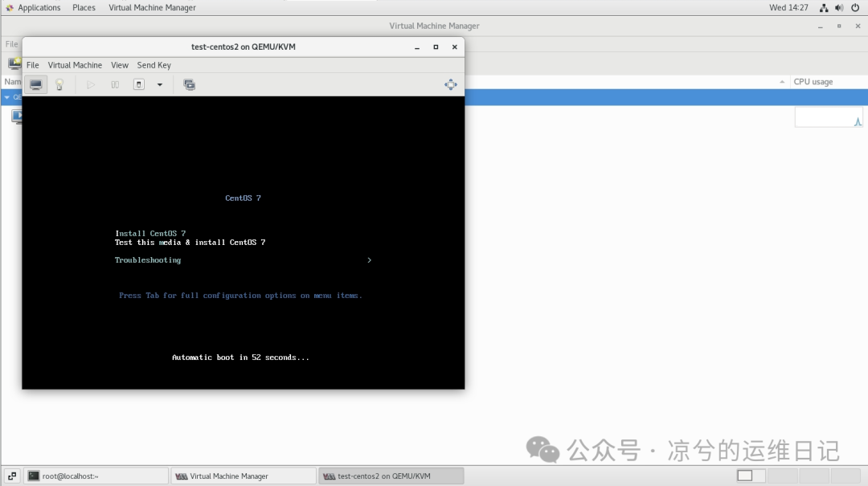The image size is (868, 486).
Task: Collapse the QEMU/KVM connection tree arrow
Action: pyautogui.click(x=7, y=97)
